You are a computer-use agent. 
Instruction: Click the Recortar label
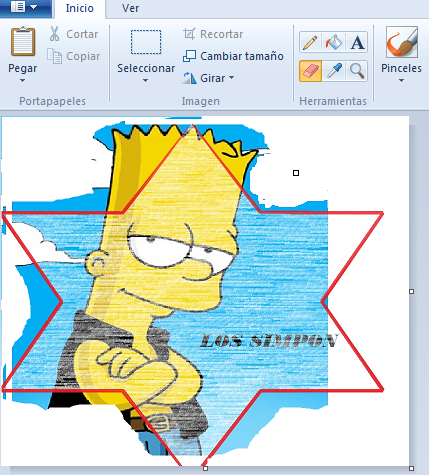221,34
